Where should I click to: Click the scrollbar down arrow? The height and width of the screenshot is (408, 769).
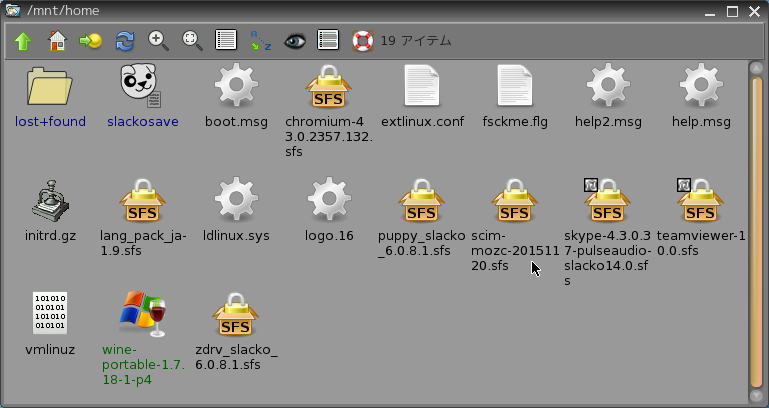[x=756, y=396]
